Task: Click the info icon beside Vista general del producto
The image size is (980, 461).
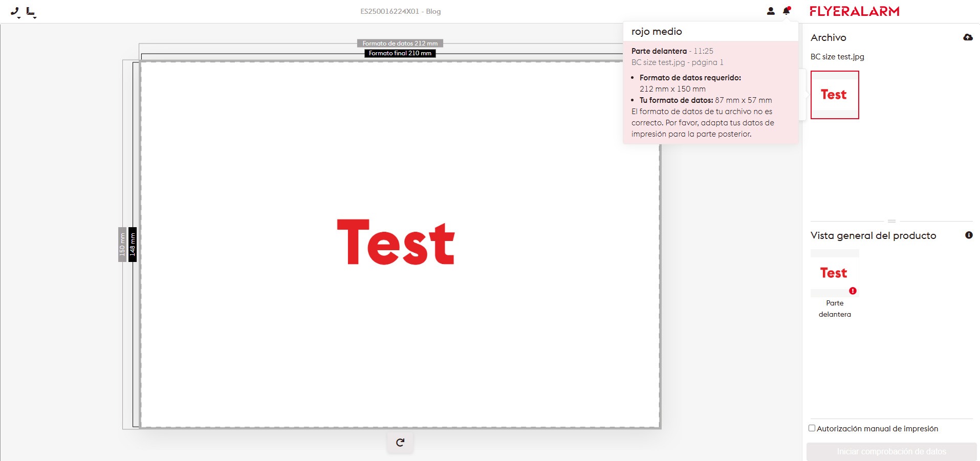Action: [969, 235]
